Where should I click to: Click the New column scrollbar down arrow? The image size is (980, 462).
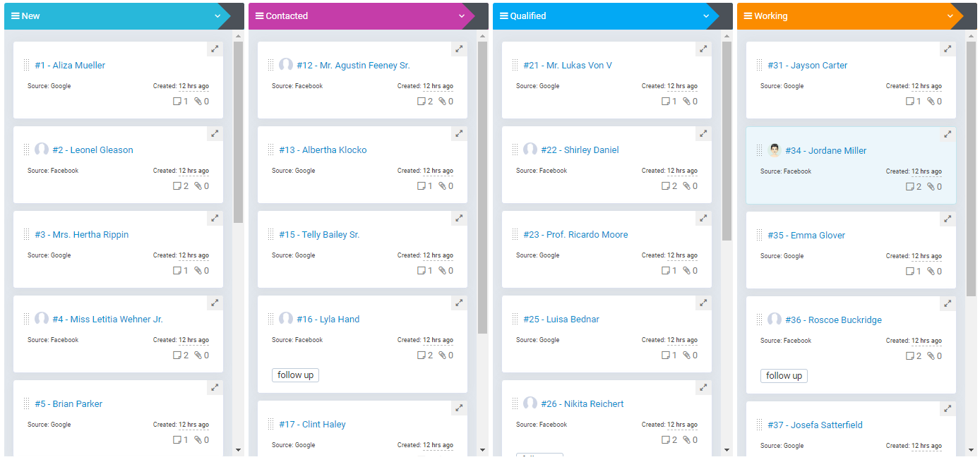tap(238, 449)
